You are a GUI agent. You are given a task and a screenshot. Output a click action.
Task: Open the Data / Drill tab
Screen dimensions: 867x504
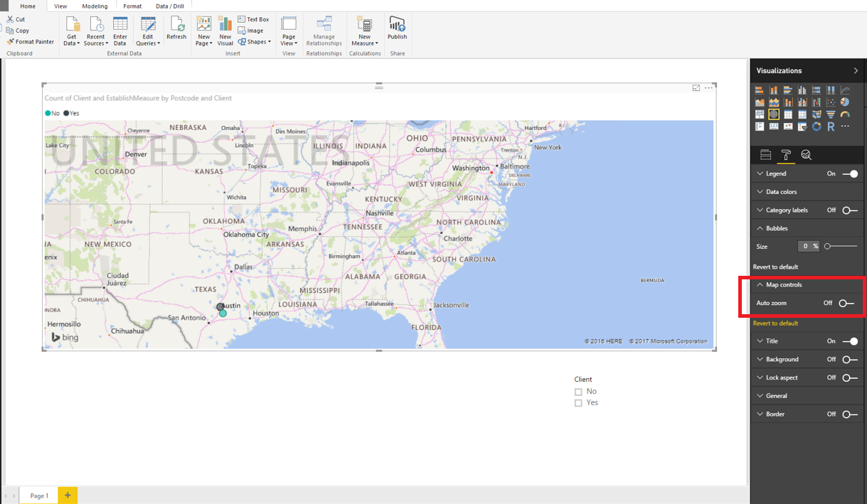(170, 6)
